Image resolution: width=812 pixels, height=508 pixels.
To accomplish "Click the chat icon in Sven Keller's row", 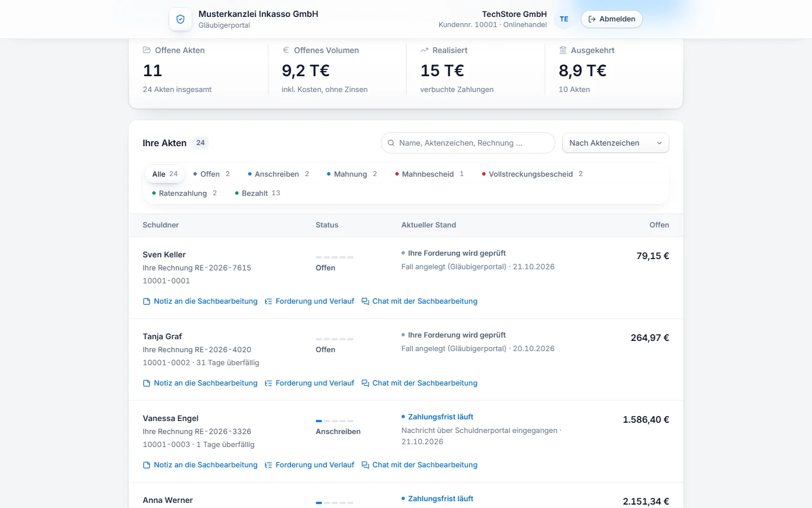I will 365,301.
